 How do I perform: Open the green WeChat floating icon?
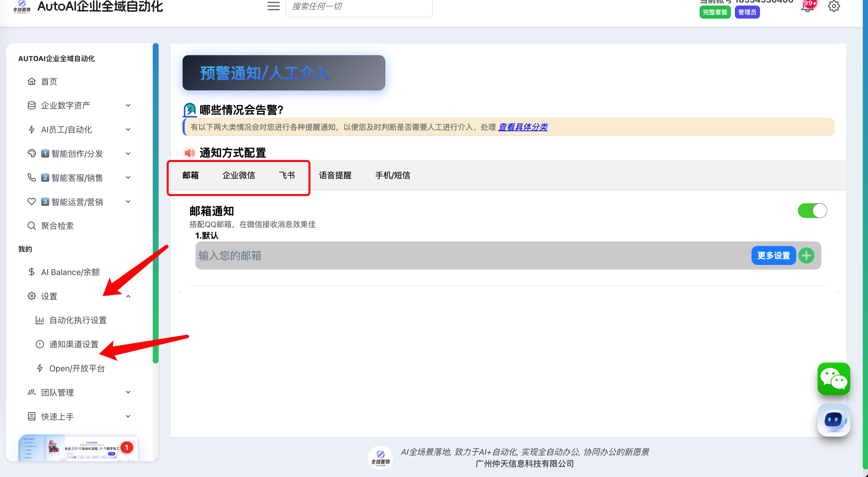(x=834, y=379)
